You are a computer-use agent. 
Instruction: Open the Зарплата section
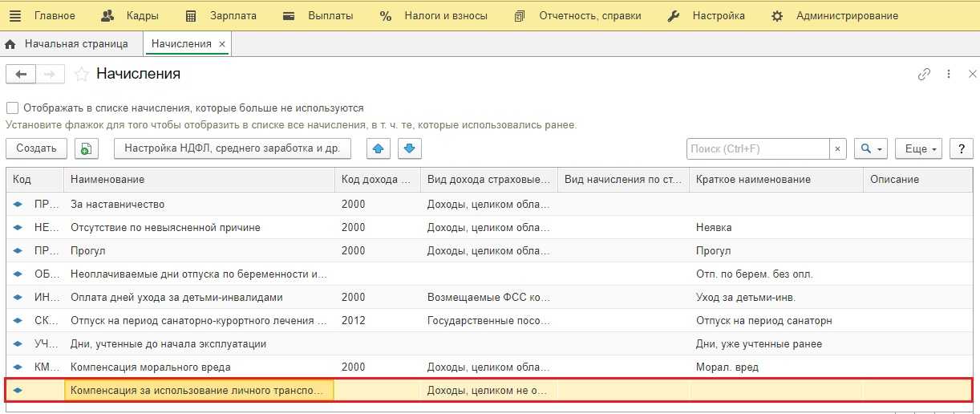[221, 15]
